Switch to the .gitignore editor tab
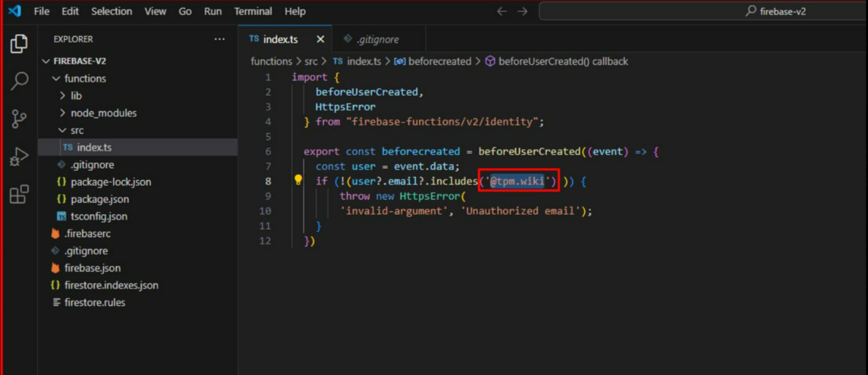The width and height of the screenshot is (868, 375). click(x=379, y=39)
